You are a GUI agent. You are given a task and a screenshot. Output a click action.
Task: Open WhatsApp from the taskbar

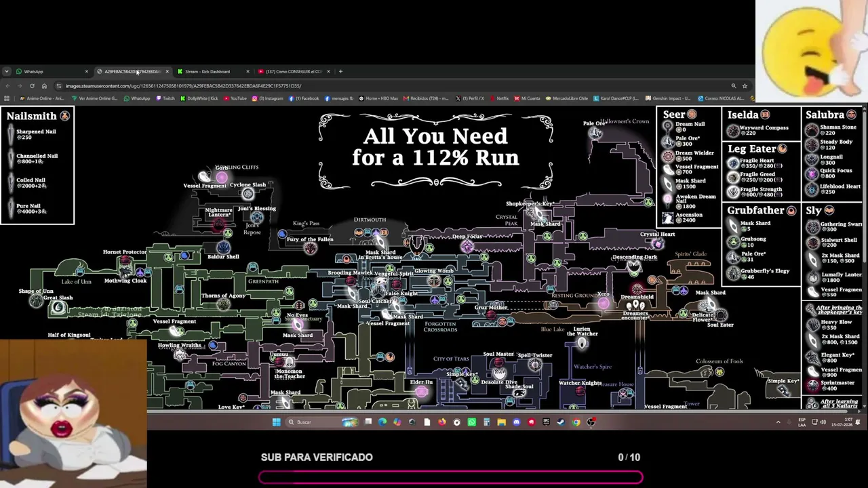pyautogui.click(x=472, y=422)
